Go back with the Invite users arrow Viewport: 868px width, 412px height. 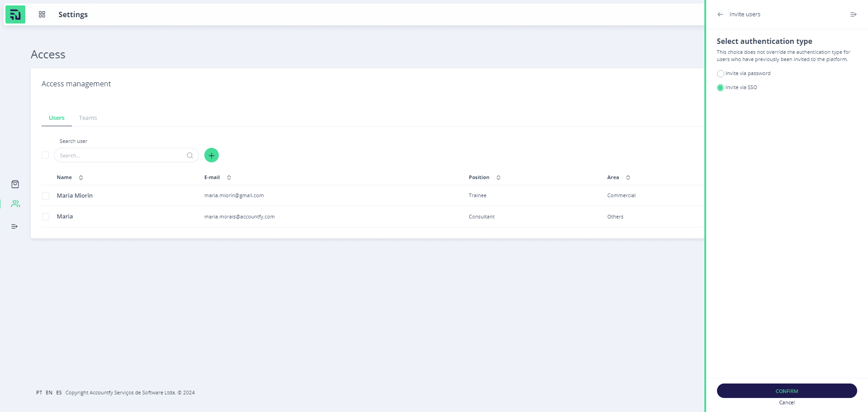pyautogui.click(x=720, y=14)
